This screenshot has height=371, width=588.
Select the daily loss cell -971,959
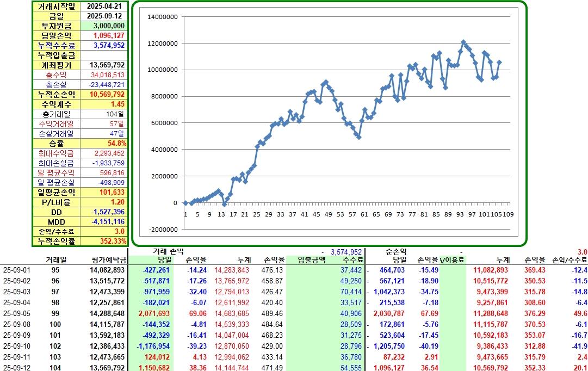coord(156,292)
